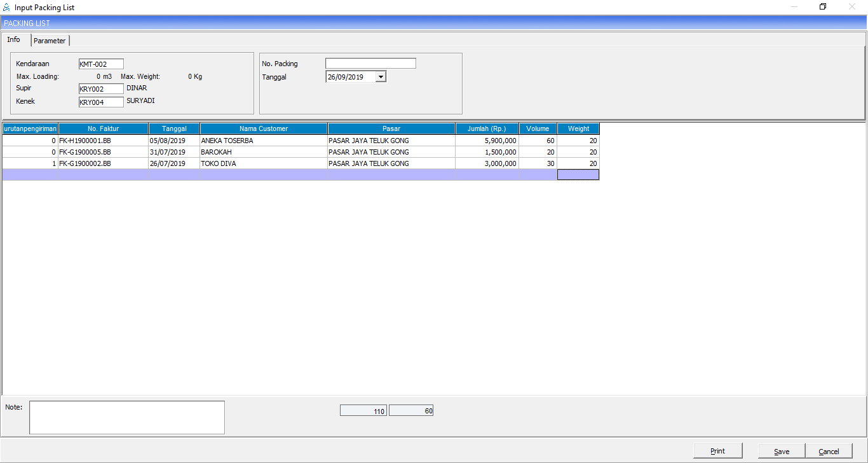Click the Supir code field KRY002
This screenshot has width=868, height=463.
click(x=100, y=89)
